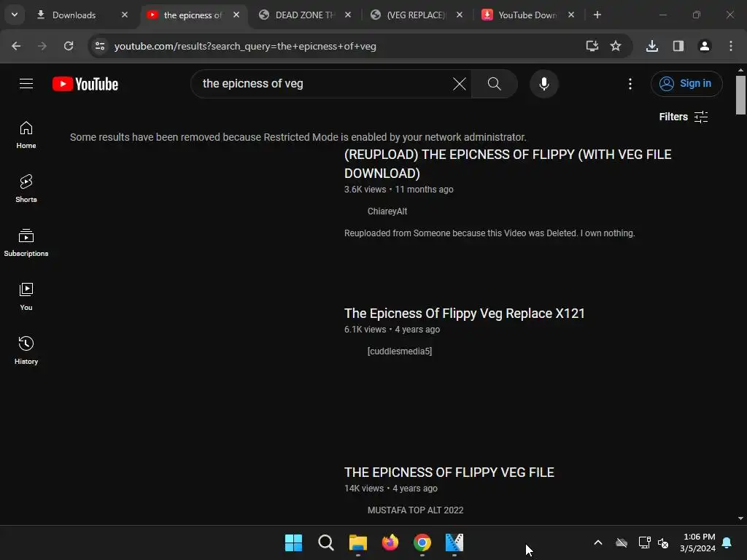Image resolution: width=747 pixels, height=560 pixels.
Task: Open the Chrome profile icon
Action: tap(705, 46)
